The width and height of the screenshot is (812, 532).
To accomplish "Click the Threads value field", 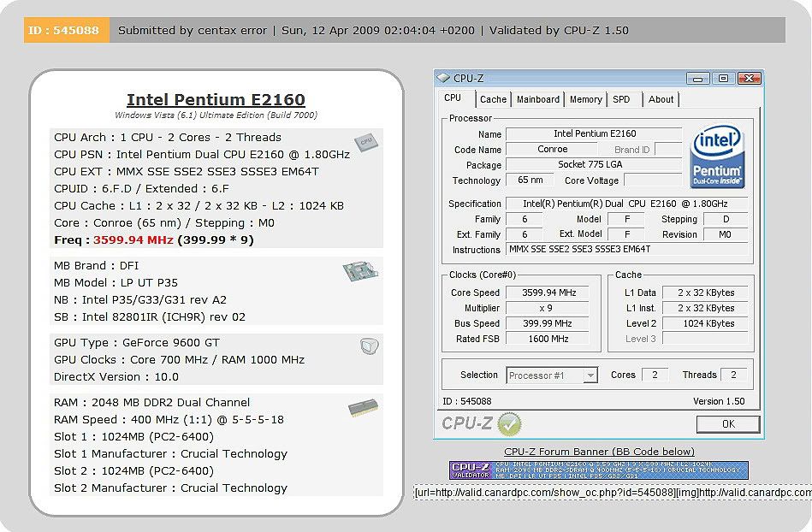I will [733, 375].
